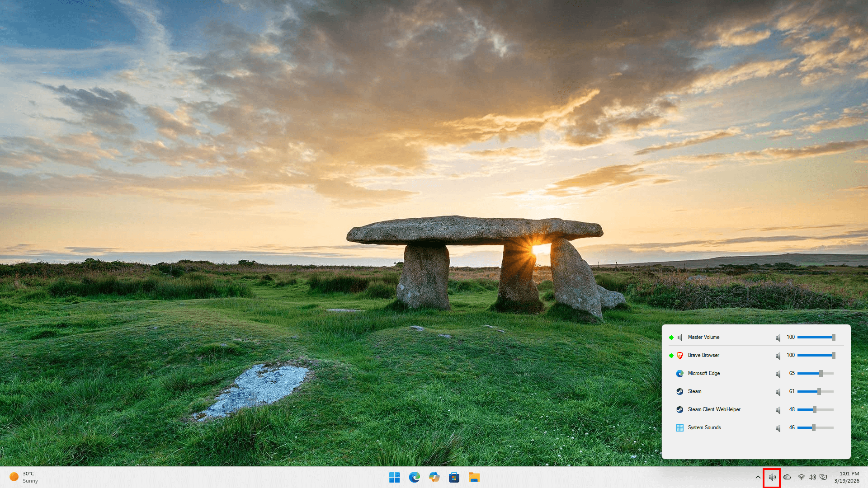Mute Steam audio
This screenshot has width=868, height=488.
(778, 392)
